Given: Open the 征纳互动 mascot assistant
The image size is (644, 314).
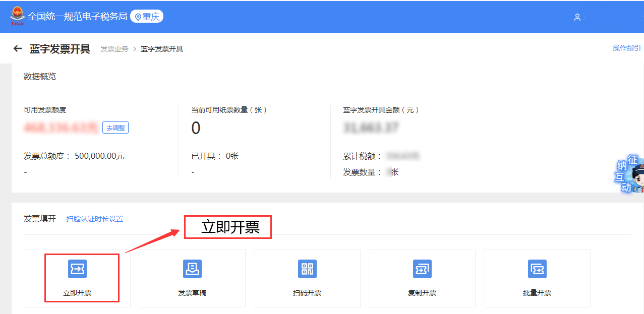Looking at the screenshot, I should tap(630, 175).
